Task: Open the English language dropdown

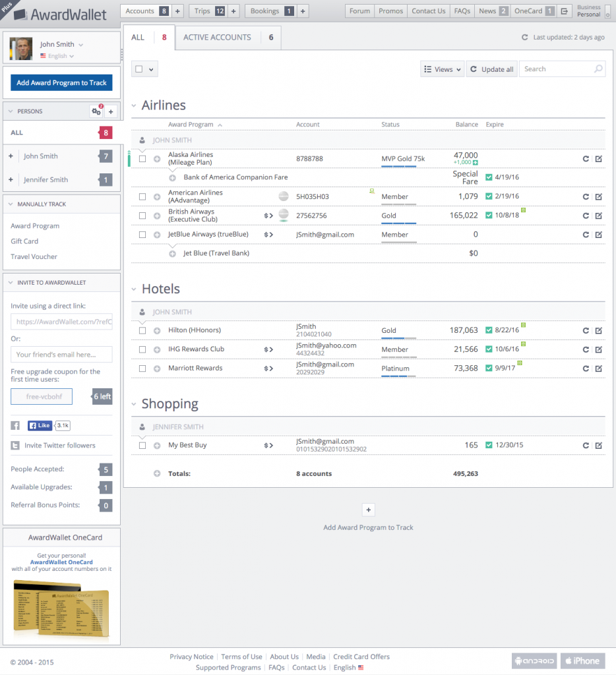Action: pos(57,56)
